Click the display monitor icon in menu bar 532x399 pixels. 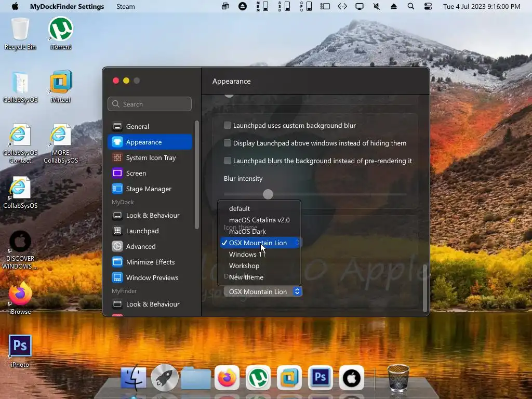click(360, 6)
